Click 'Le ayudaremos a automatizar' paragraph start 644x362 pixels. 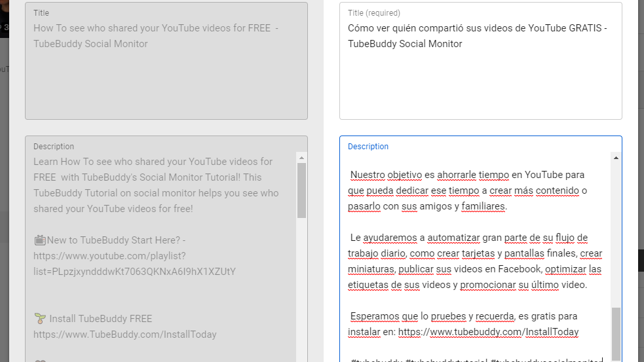tap(415, 238)
